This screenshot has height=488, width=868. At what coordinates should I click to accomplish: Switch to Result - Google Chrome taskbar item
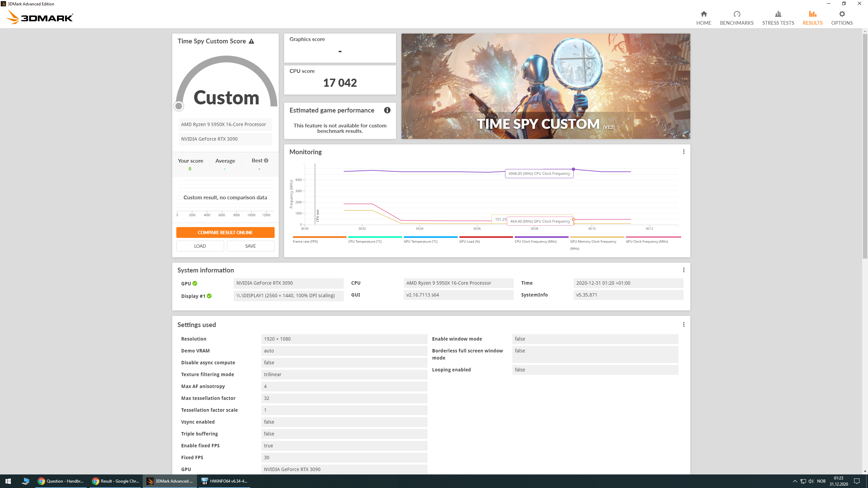[116, 481]
